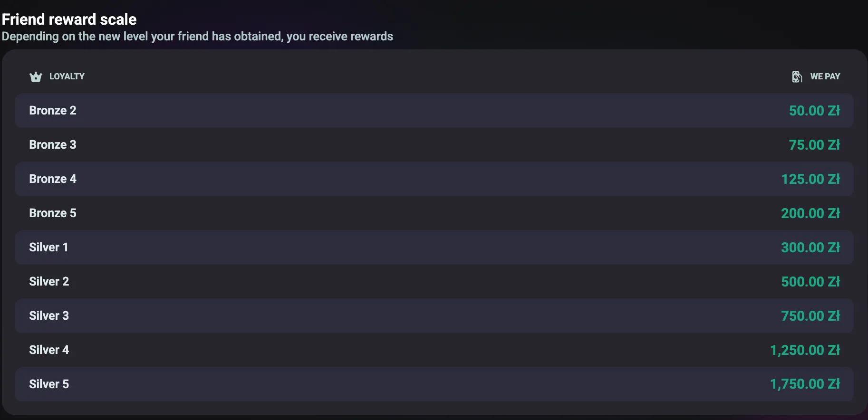Select the Bronze 3 level label
868x420 pixels.
(x=53, y=145)
